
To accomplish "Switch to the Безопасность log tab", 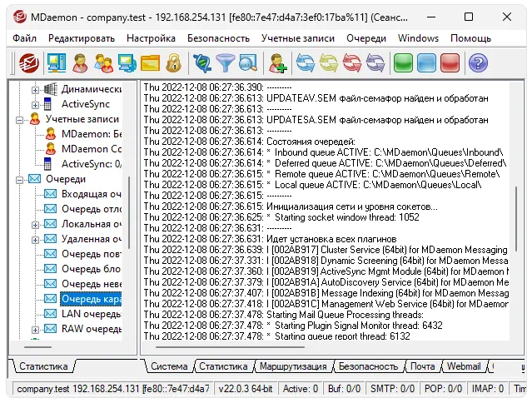I will point(368,366).
